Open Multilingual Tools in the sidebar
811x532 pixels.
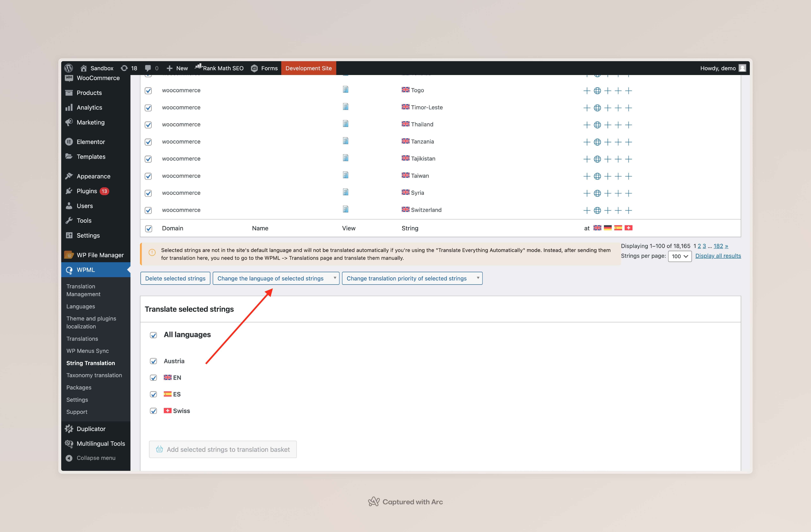(x=96, y=443)
